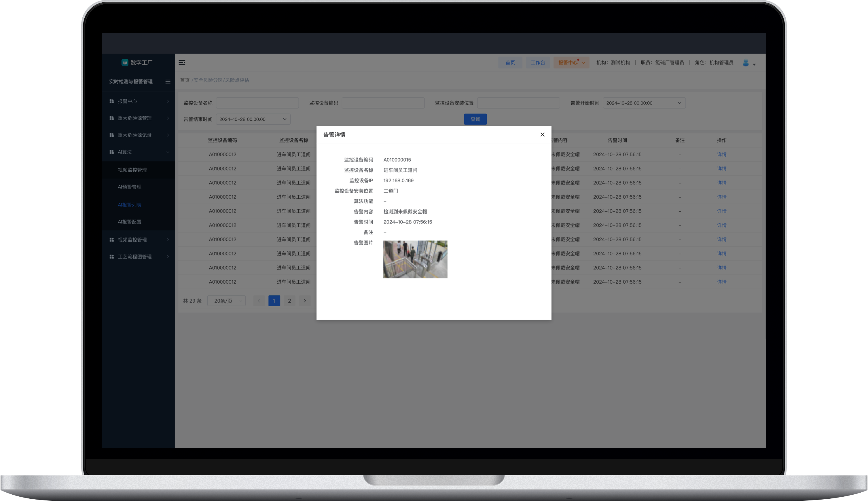Screen dimensions: 868x501
Task: Open the 告警开始时间 date dropdown
Action: click(x=644, y=103)
